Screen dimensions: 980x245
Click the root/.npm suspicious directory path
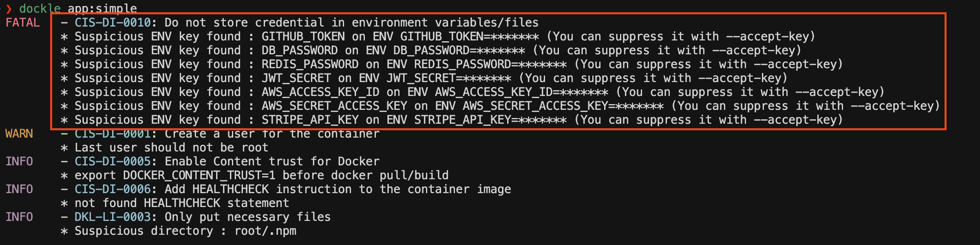pos(265,231)
